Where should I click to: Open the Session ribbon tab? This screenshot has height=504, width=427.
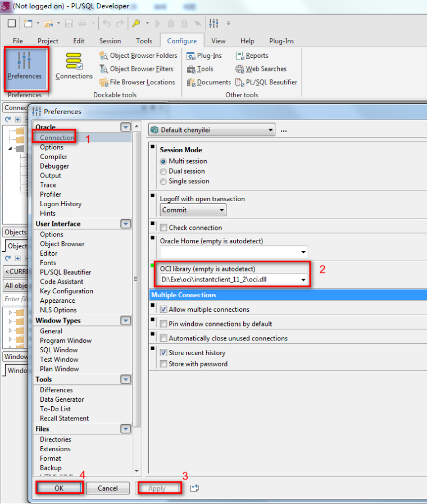[110, 41]
